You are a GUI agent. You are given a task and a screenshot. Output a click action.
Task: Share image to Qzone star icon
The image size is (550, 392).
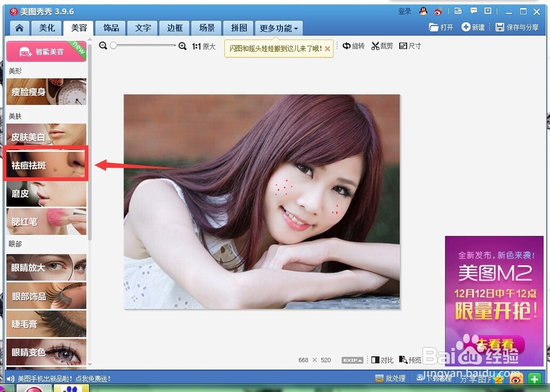click(498, 379)
